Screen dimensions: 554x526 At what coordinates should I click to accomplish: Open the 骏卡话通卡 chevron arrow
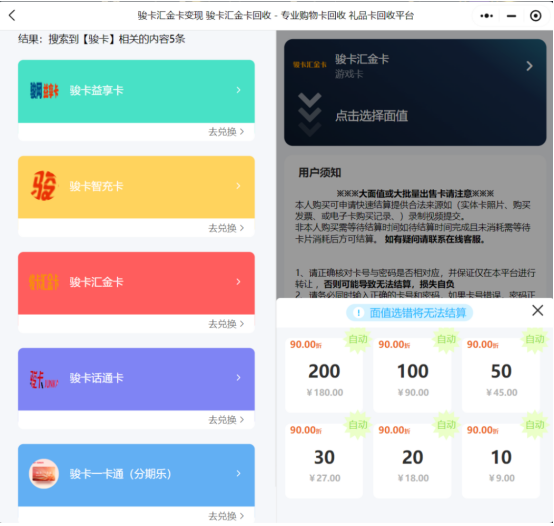tap(238, 378)
